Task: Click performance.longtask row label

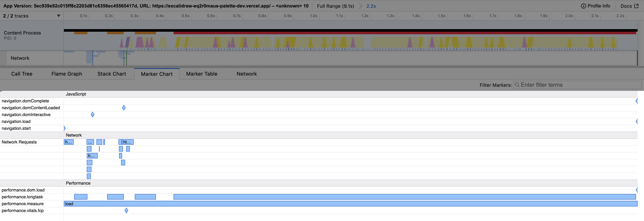Action: tap(22, 197)
